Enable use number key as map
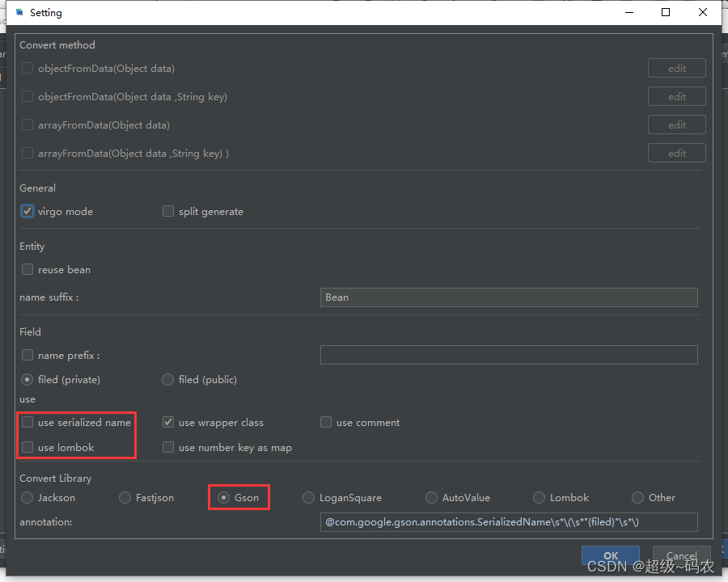728x582 pixels. click(x=167, y=447)
